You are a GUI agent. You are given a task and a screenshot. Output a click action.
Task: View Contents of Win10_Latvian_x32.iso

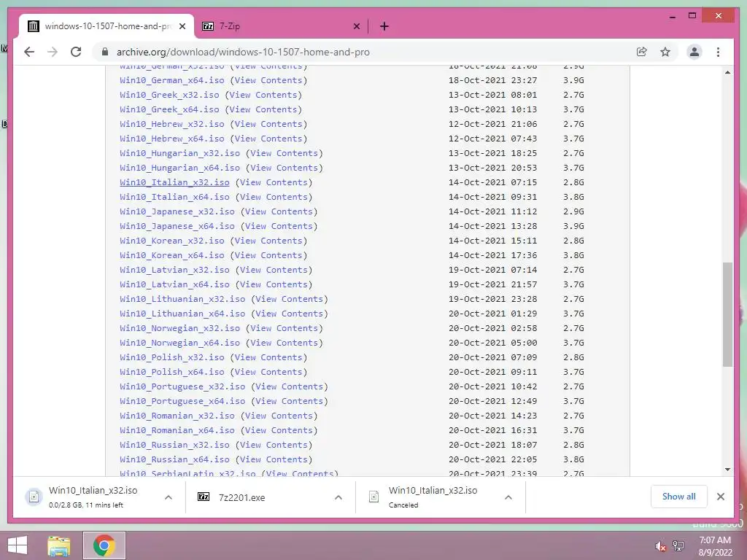click(x=274, y=270)
